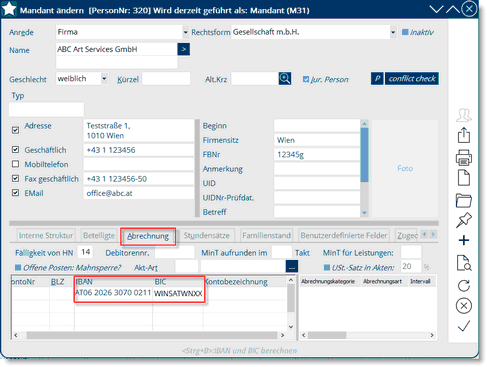Uncheck the Adresse checkbox
487x367 pixels.
coord(15,130)
